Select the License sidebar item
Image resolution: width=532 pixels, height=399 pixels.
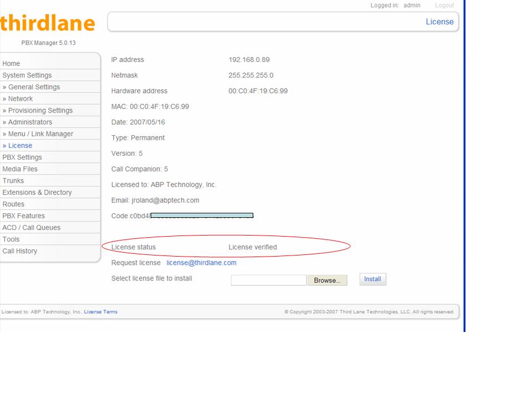tap(17, 146)
